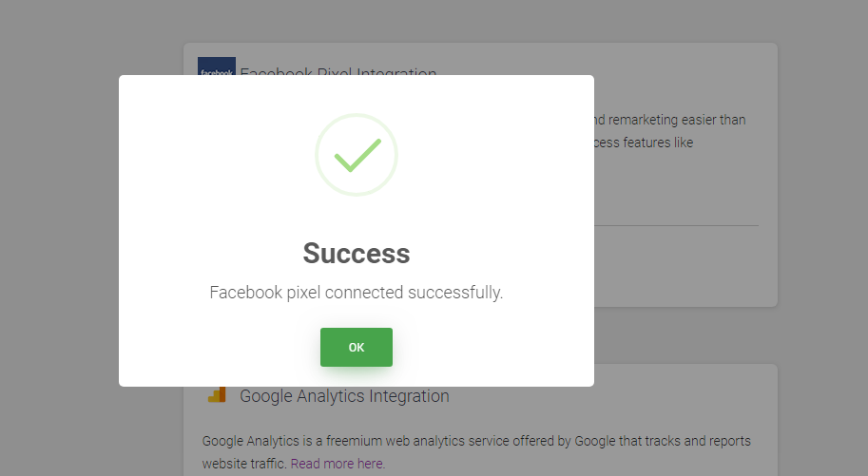Click the cess features like text fragment

pos(644,143)
